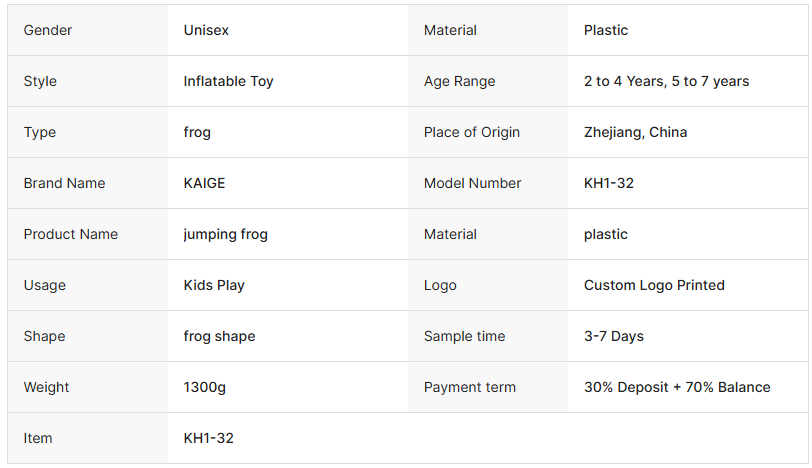Screen dimensions: 812x468
Task: Click the Model Number KH1-32 value
Action: (608, 183)
